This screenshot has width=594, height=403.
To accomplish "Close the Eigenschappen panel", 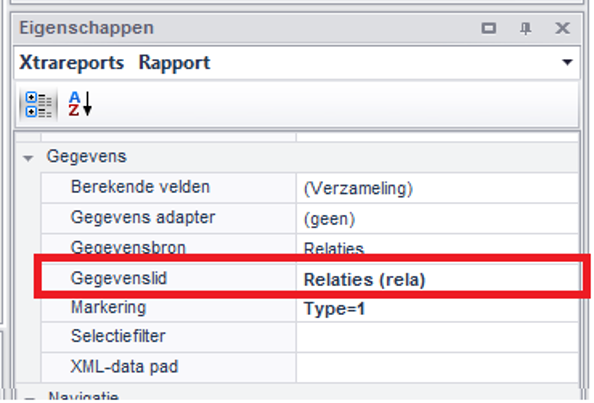I will (562, 28).
